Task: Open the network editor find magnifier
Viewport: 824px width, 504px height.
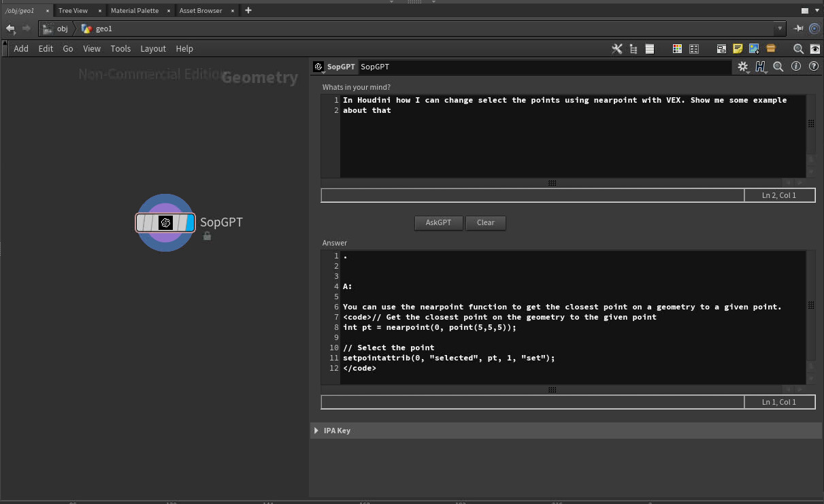Action: [x=799, y=49]
